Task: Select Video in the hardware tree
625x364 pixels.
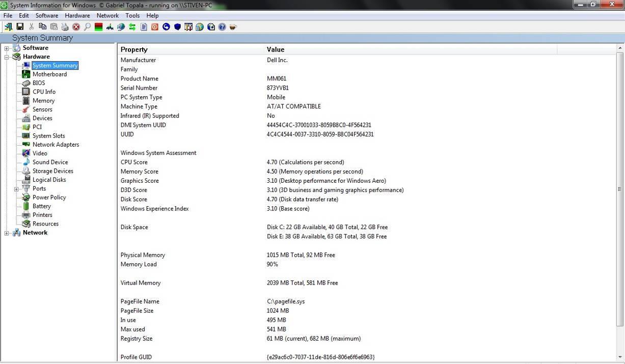Action: pyautogui.click(x=40, y=153)
